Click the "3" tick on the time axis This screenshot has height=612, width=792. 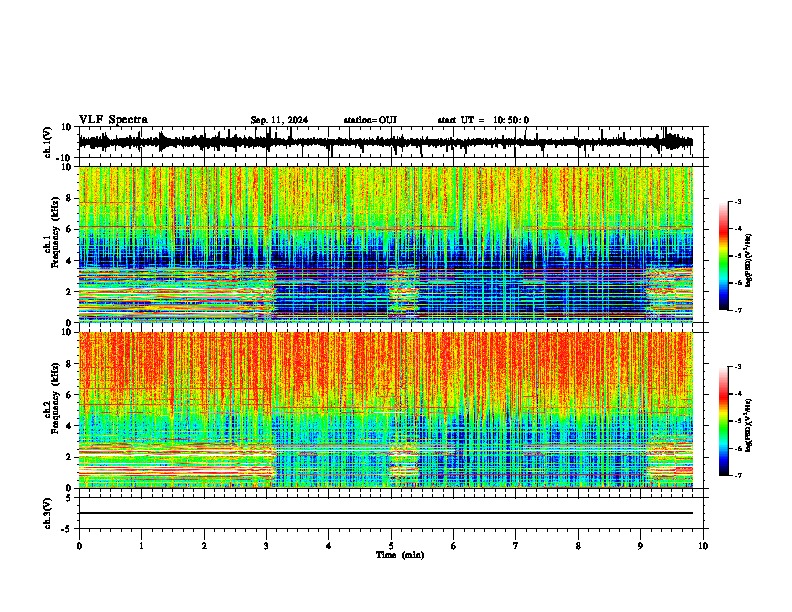[266, 546]
